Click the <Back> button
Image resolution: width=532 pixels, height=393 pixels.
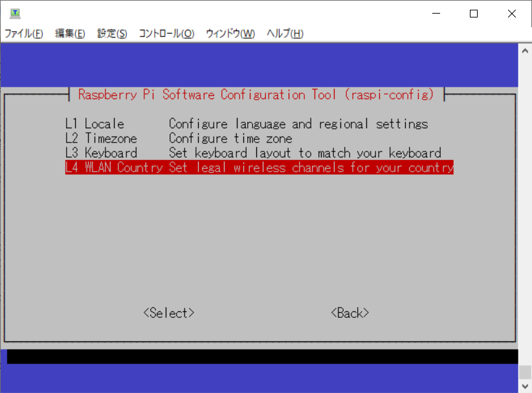(x=349, y=313)
